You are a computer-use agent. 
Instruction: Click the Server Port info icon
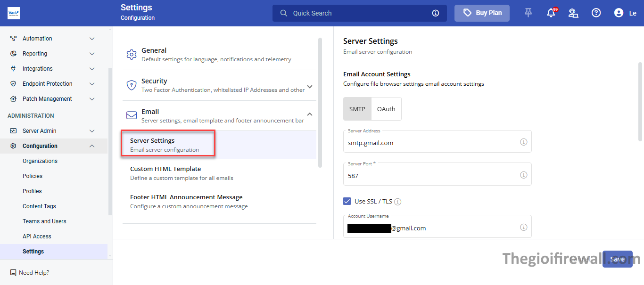click(x=523, y=175)
